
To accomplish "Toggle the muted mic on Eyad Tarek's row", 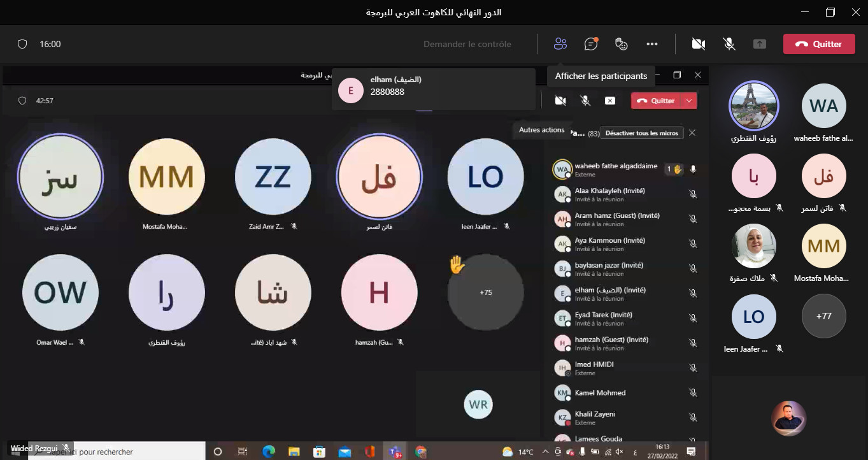I will pos(693,318).
